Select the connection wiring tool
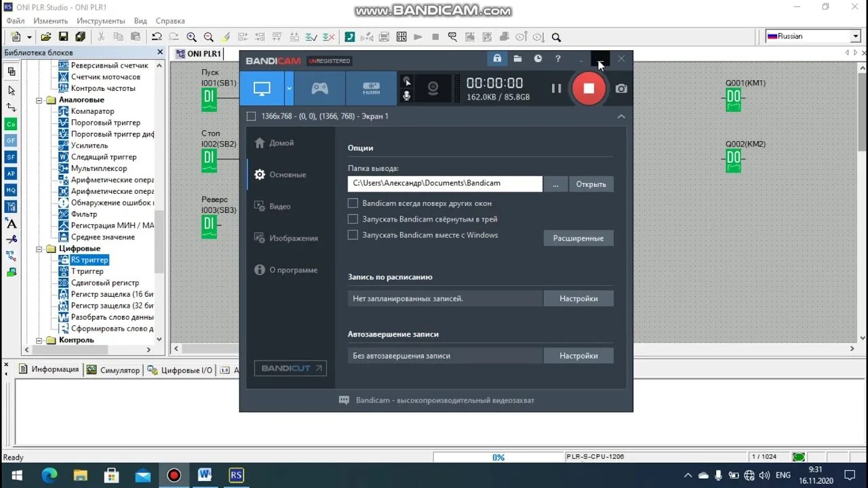The height and width of the screenshot is (488, 868). (11, 107)
